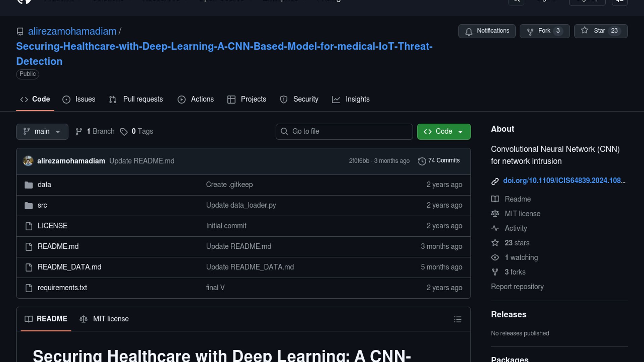Screen dimensions: 644x362
Task: Open the requirements.txt file
Action: (62, 288)
